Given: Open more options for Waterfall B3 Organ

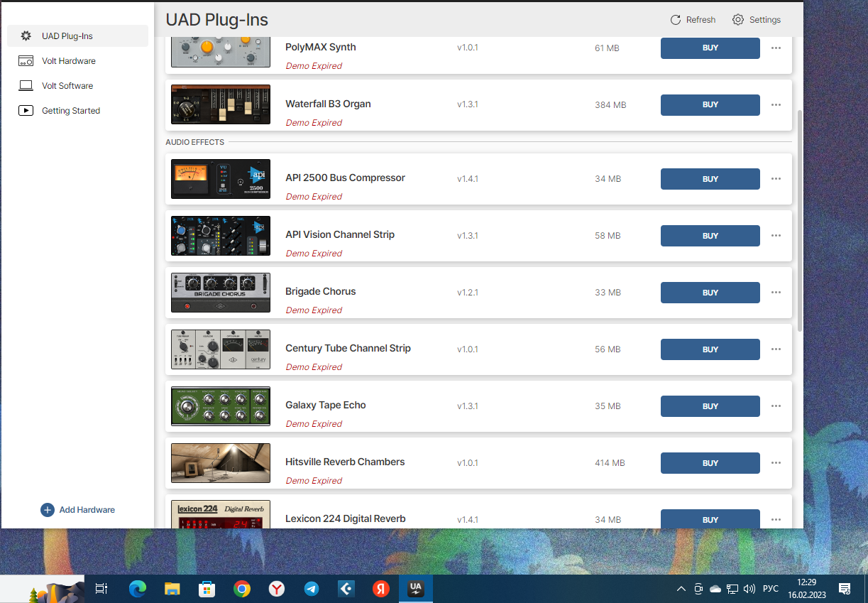Looking at the screenshot, I should (x=776, y=105).
